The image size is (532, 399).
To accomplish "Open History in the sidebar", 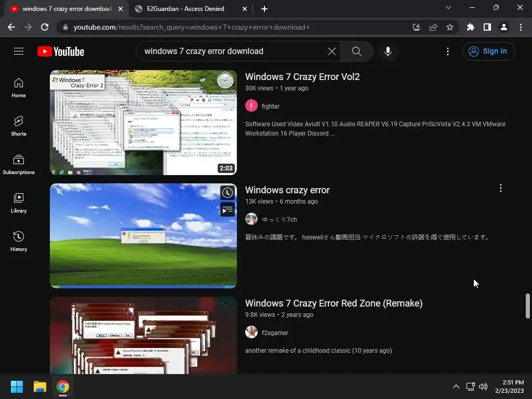I will point(19,241).
